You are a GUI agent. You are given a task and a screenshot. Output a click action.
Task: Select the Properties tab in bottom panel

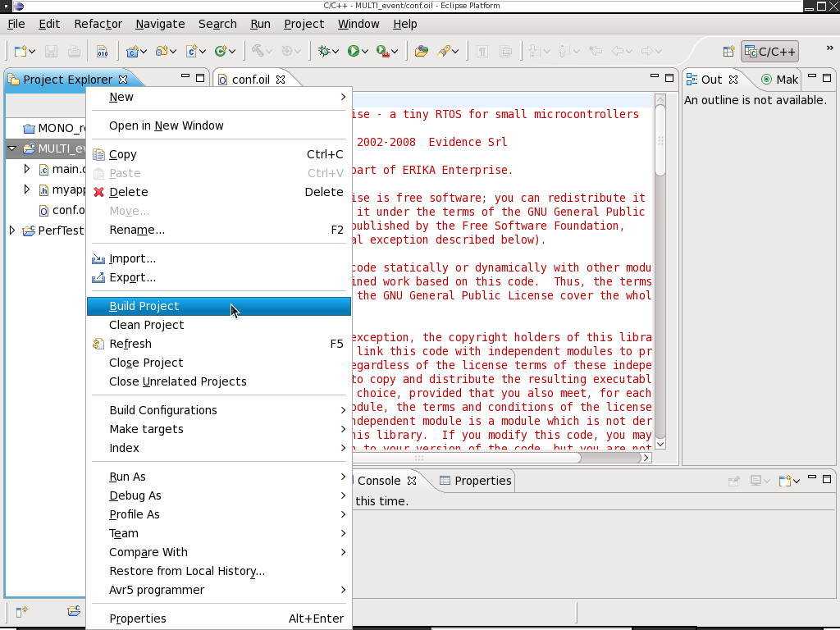pyautogui.click(x=476, y=481)
